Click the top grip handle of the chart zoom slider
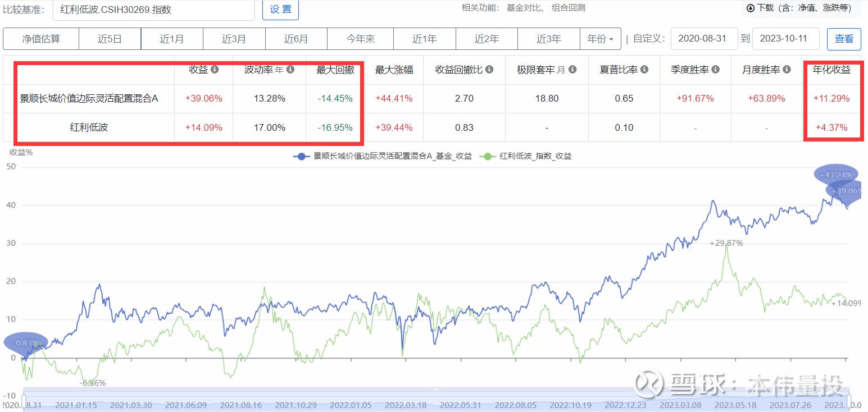868x412 pixels. click(435, 389)
